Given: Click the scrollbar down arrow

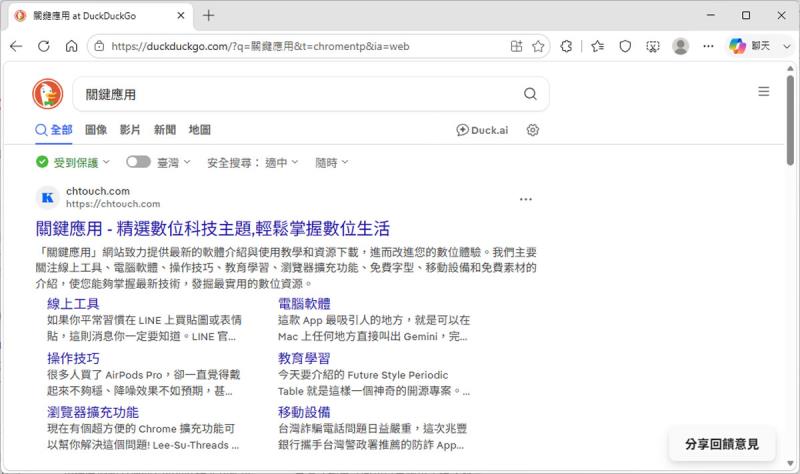Looking at the screenshot, I should tap(790, 463).
